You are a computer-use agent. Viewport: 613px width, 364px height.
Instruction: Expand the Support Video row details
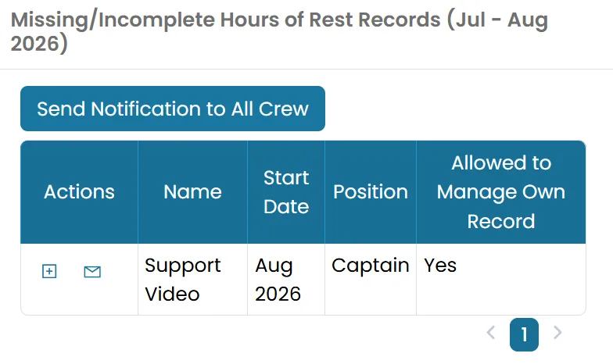click(x=49, y=271)
